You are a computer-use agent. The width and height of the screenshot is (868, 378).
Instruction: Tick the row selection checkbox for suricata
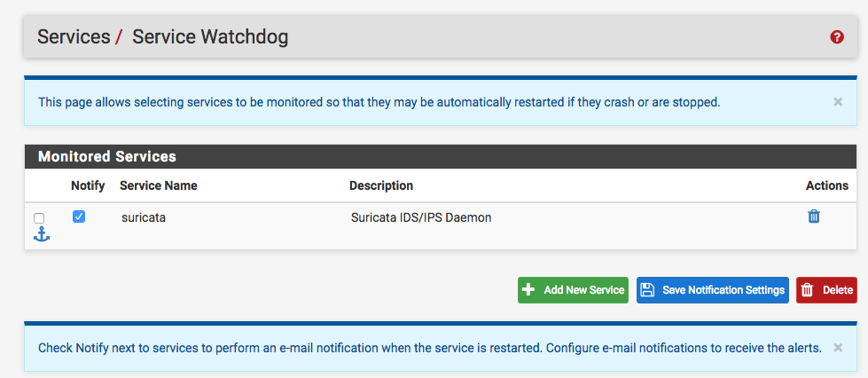point(39,218)
